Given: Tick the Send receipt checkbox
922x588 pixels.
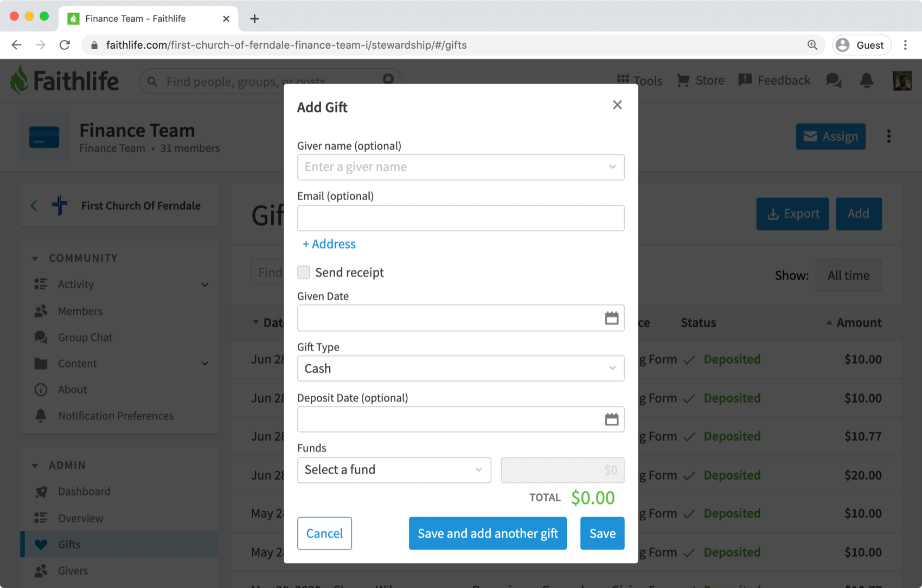Looking at the screenshot, I should click(304, 272).
